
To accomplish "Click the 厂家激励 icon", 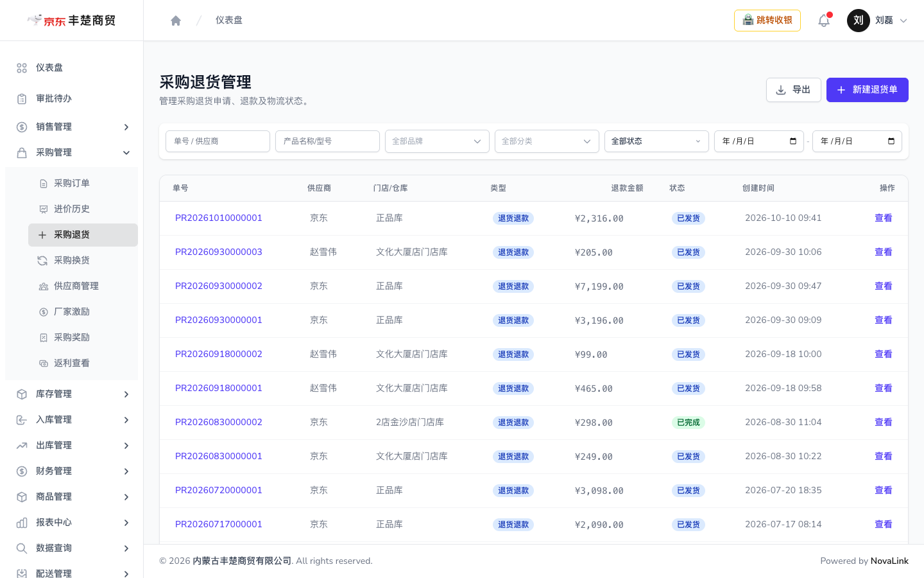I will click(x=44, y=312).
